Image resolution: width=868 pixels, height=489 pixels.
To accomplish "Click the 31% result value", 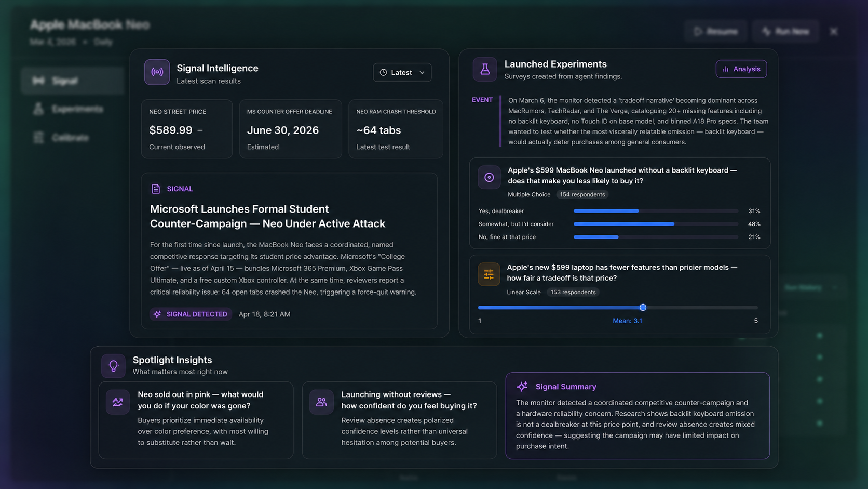I will (x=754, y=211).
